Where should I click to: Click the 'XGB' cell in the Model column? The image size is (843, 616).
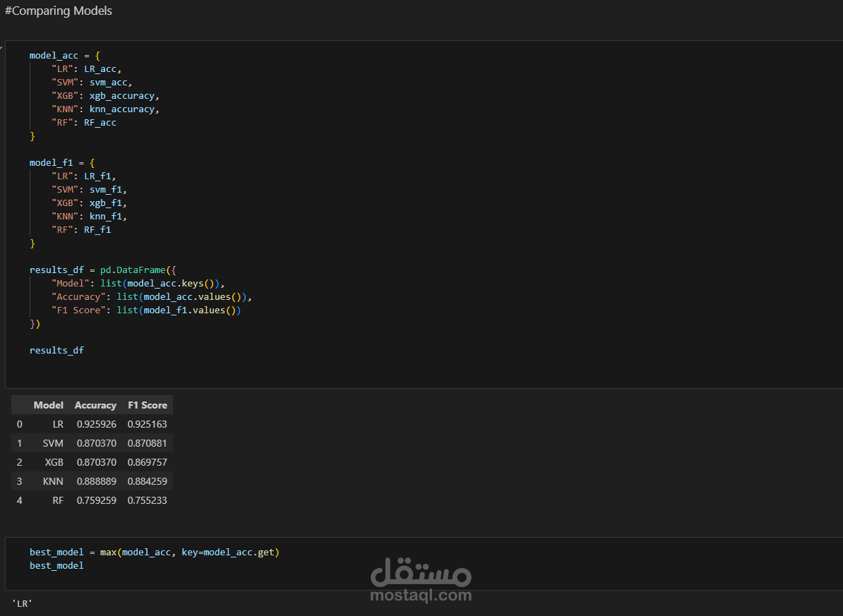point(54,462)
